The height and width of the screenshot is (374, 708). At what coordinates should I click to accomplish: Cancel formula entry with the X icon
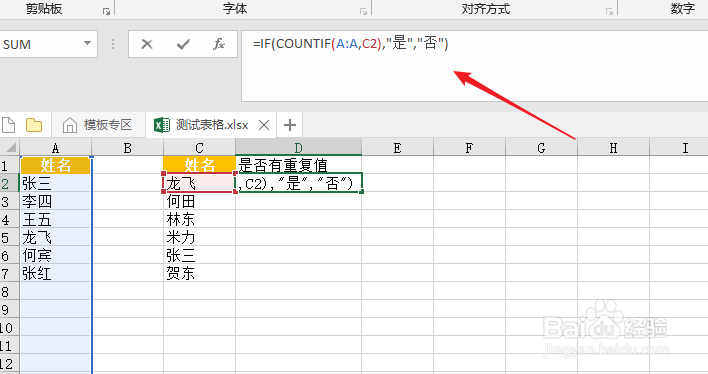[147, 44]
